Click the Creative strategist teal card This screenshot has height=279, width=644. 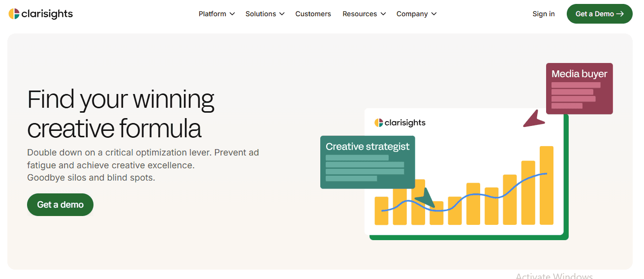pyautogui.click(x=368, y=162)
